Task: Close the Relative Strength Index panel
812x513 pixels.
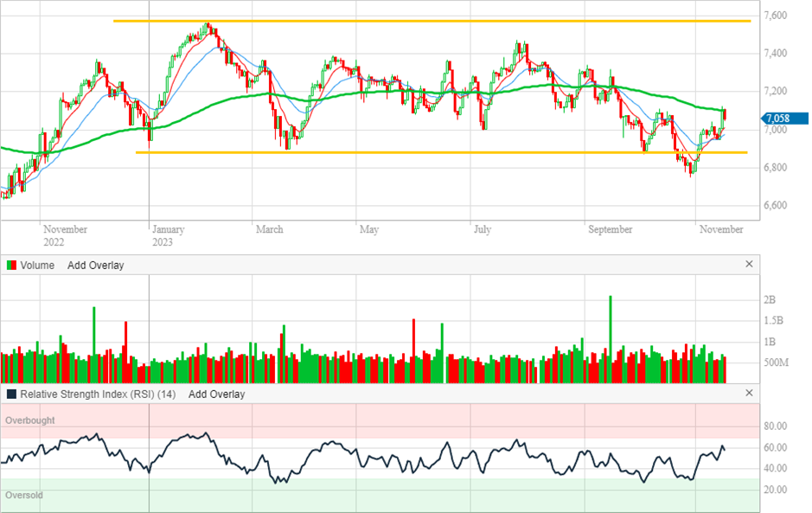Action: pos(749,394)
